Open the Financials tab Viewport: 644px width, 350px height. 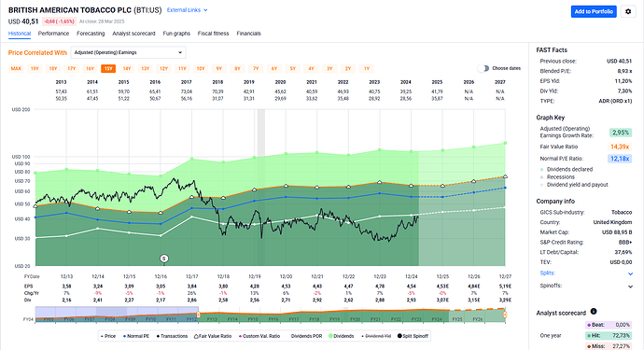pyautogui.click(x=248, y=34)
